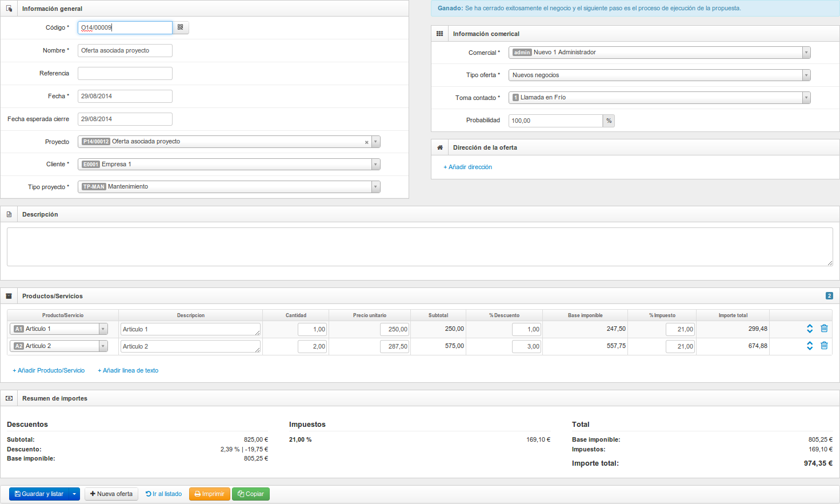Image resolution: width=840 pixels, height=504 pixels.
Task: Click the row total 674,88
Action: pyautogui.click(x=758, y=346)
